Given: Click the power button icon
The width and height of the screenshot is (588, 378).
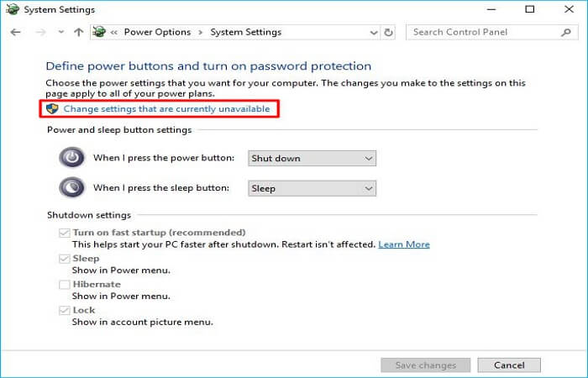Looking at the screenshot, I should pyautogui.click(x=71, y=158).
